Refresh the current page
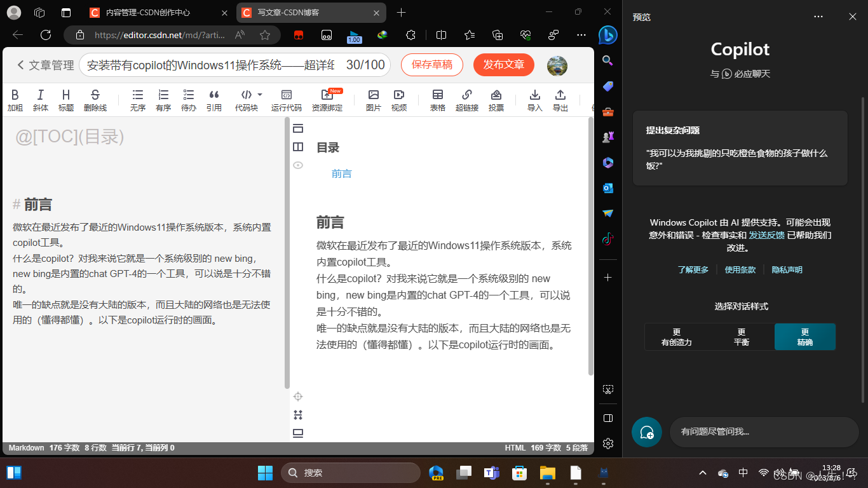 tap(46, 35)
